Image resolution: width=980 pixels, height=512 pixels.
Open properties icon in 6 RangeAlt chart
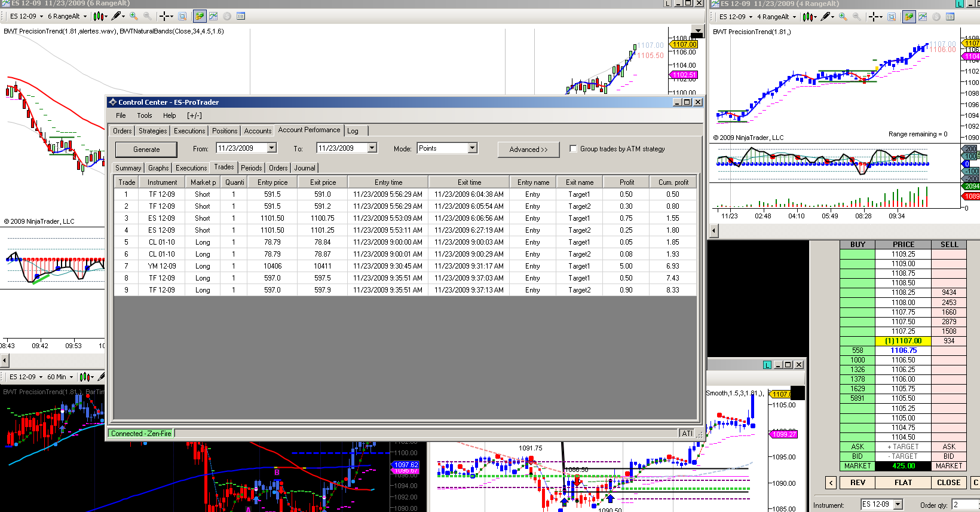[x=241, y=16]
